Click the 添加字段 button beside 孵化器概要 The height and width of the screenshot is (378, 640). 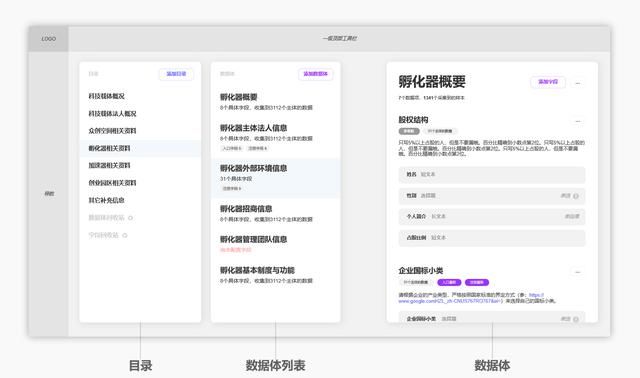[x=548, y=82]
